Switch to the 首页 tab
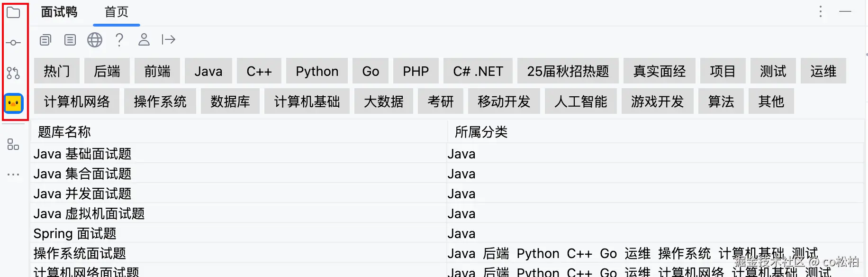This screenshot has height=277, width=868. coord(116,12)
